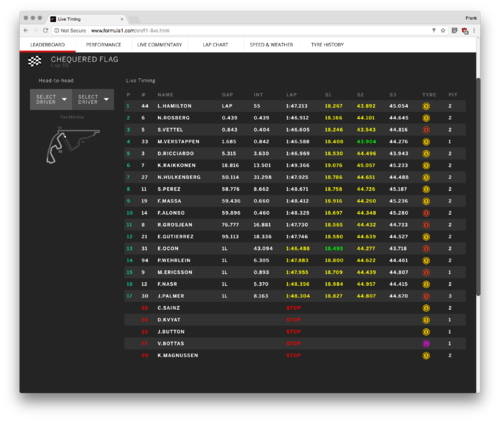Select the E.GUTIERREZ driver name
Image resolution: width=500 pixels, height=421 pixels.
(x=175, y=237)
